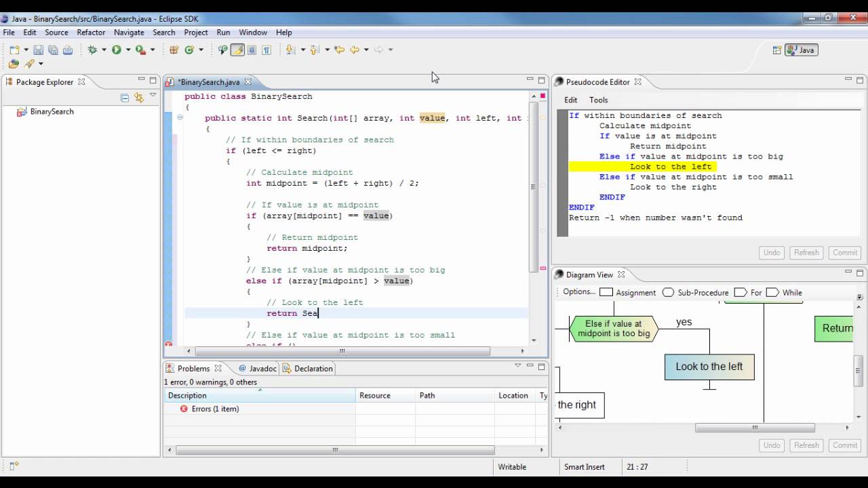Click highlighted Look to the left pseudocode
This screenshot has height=488, width=868.
point(671,167)
